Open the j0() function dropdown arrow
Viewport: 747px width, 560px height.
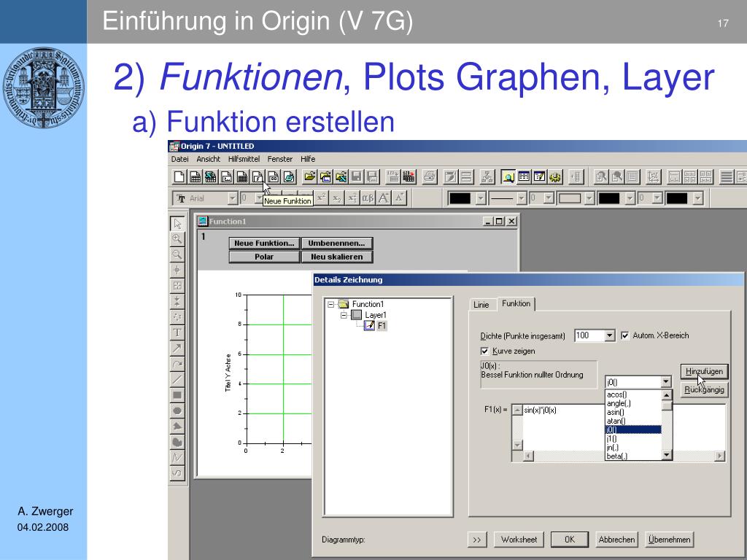[x=666, y=382]
